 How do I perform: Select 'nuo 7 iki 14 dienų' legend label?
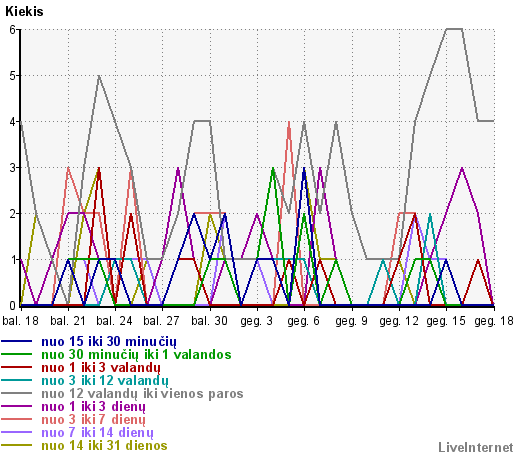[98, 433]
